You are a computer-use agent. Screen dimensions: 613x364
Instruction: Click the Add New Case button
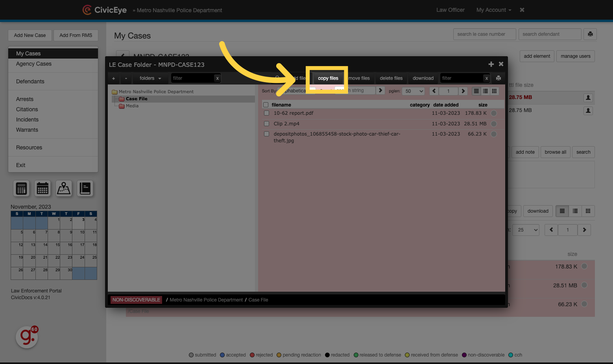30,35
